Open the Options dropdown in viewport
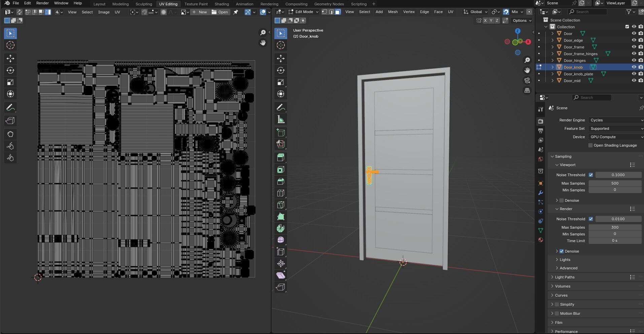The width and height of the screenshot is (644, 334). coord(521,21)
